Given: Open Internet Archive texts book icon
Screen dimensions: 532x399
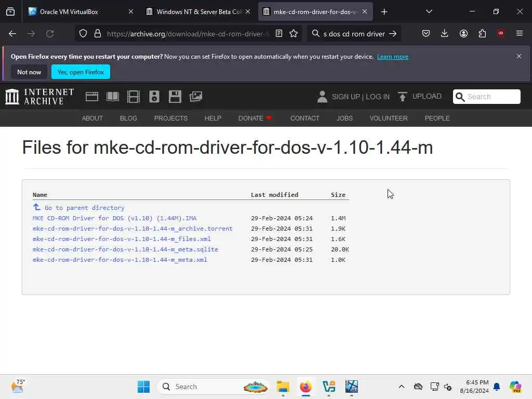Looking at the screenshot, I should pos(113,97).
